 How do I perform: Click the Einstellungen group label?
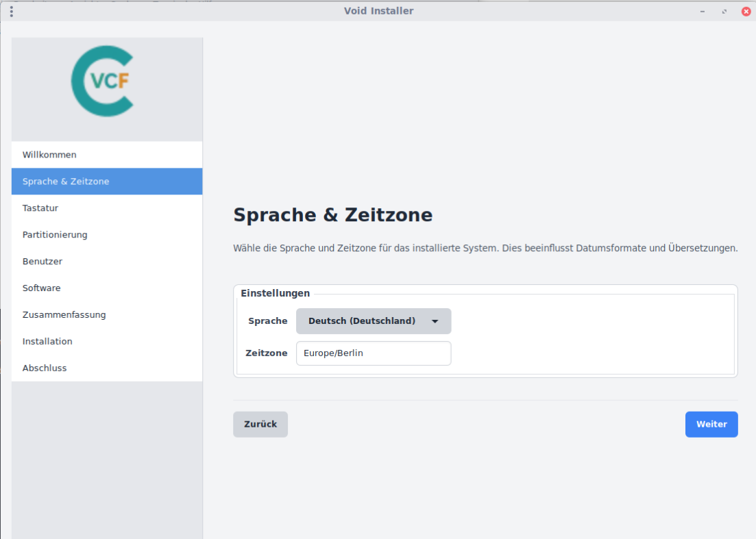coord(275,293)
